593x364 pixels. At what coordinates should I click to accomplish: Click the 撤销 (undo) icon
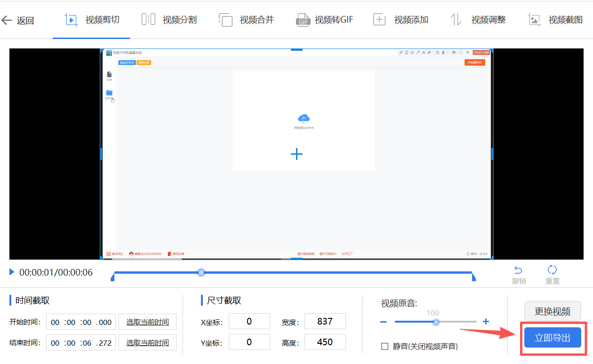point(518,269)
